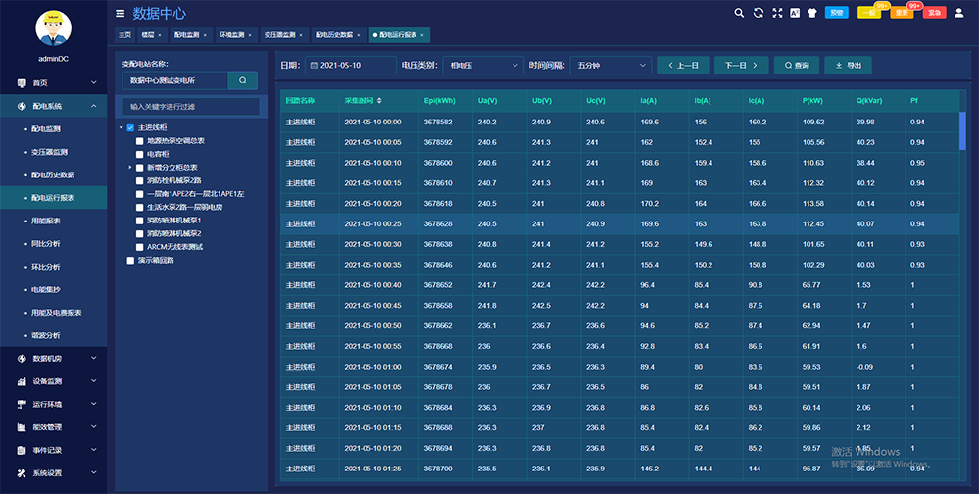
Task: Collapse sidebar with hamburger menu icon
Action: [120, 14]
